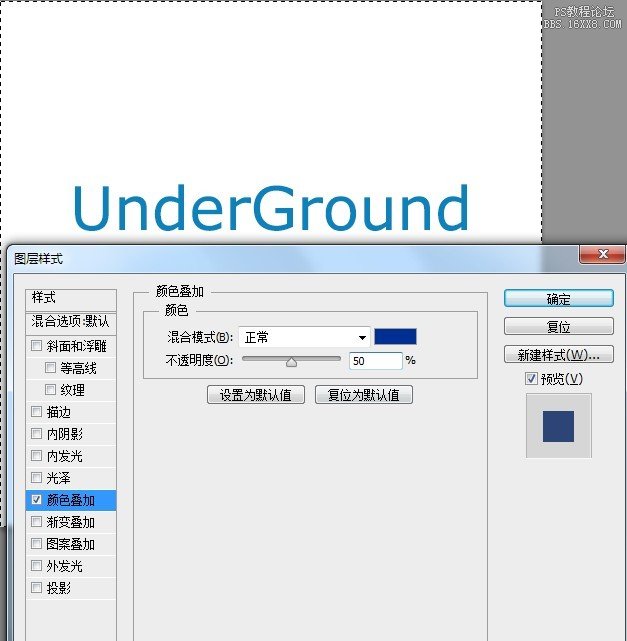Click the 不透明度 opacity slider handle
This screenshot has height=641, width=627.
click(291, 362)
